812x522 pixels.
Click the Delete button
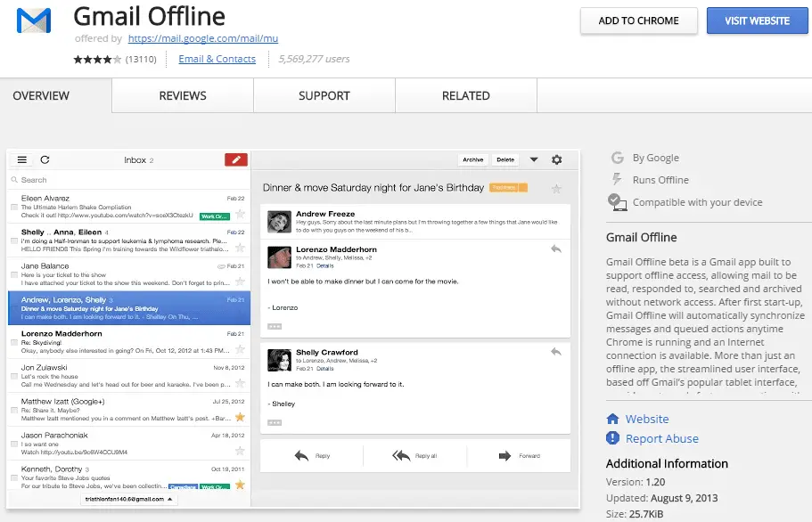[505, 159]
